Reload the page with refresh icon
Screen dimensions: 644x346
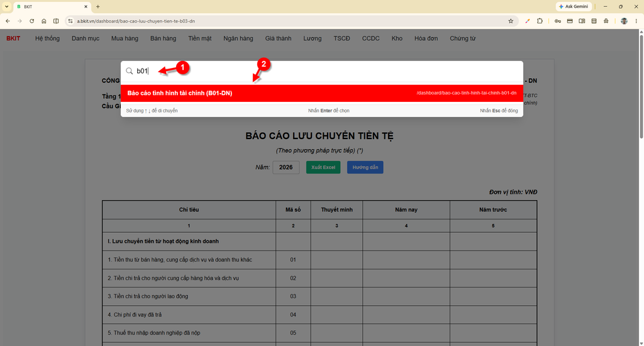click(x=31, y=21)
